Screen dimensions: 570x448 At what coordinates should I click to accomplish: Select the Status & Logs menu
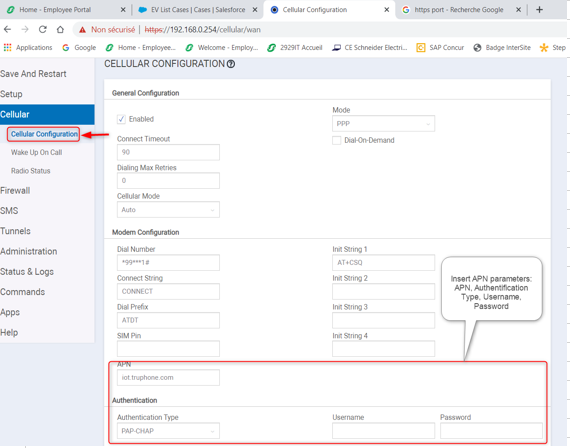27,272
